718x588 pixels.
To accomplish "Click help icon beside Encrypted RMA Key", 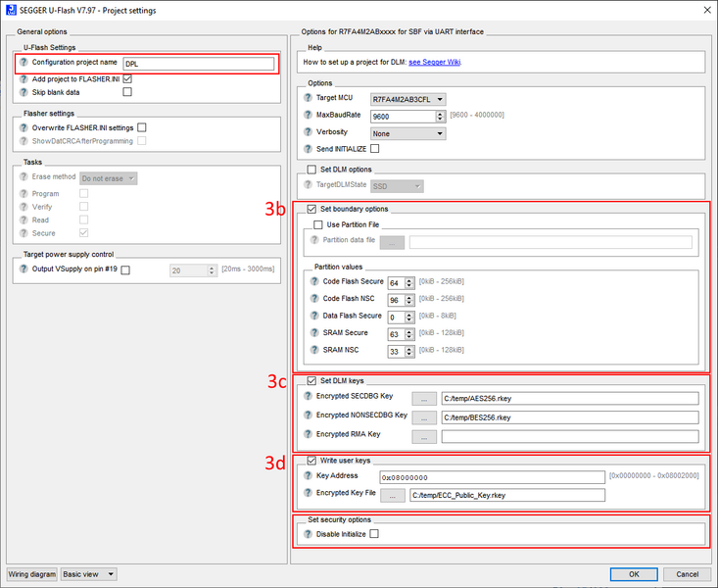I will click(x=309, y=433).
